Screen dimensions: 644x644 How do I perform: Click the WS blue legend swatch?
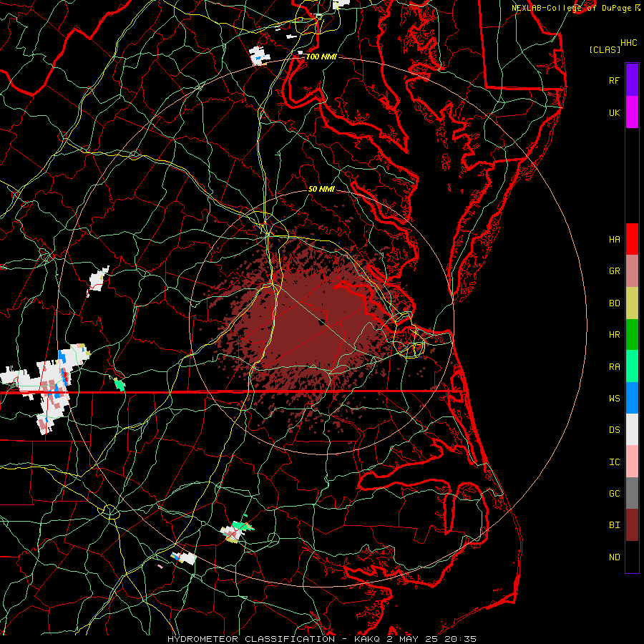tap(632, 398)
